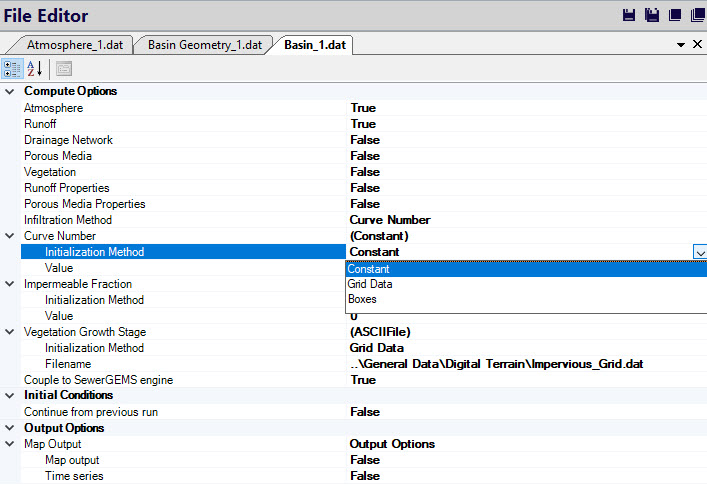
Task: Collapse the Curve Number group
Action: 9,236
